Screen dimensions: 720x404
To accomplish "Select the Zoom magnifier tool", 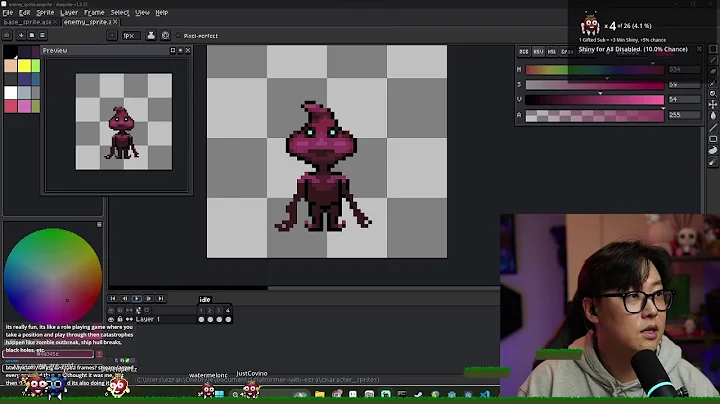I will click(x=713, y=94).
